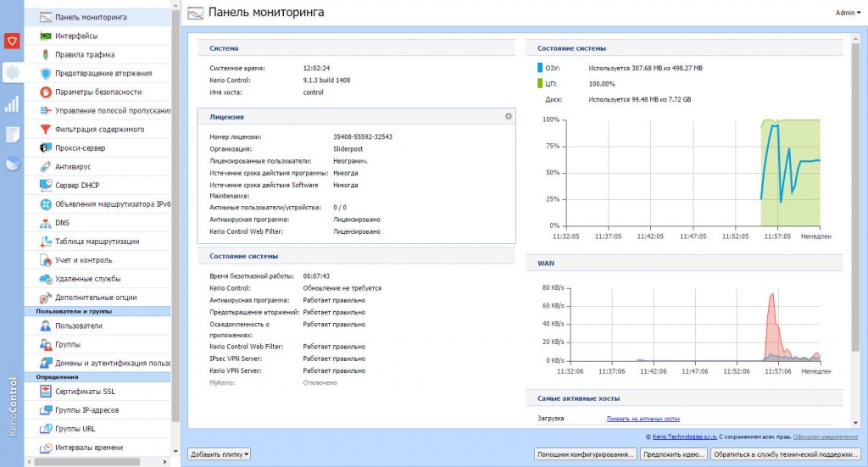Open the bar chart status icon in left rail
This screenshot has height=467, width=868.
coord(12,104)
